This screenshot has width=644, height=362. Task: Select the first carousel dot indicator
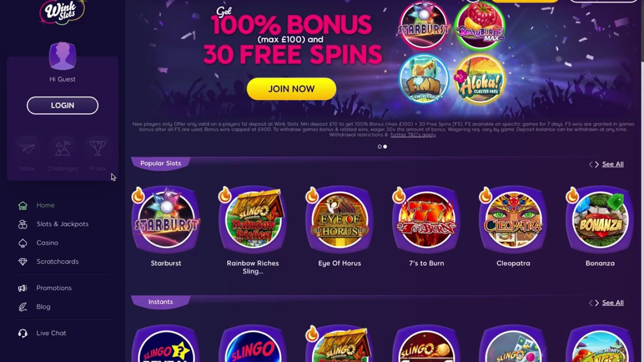(379, 147)
